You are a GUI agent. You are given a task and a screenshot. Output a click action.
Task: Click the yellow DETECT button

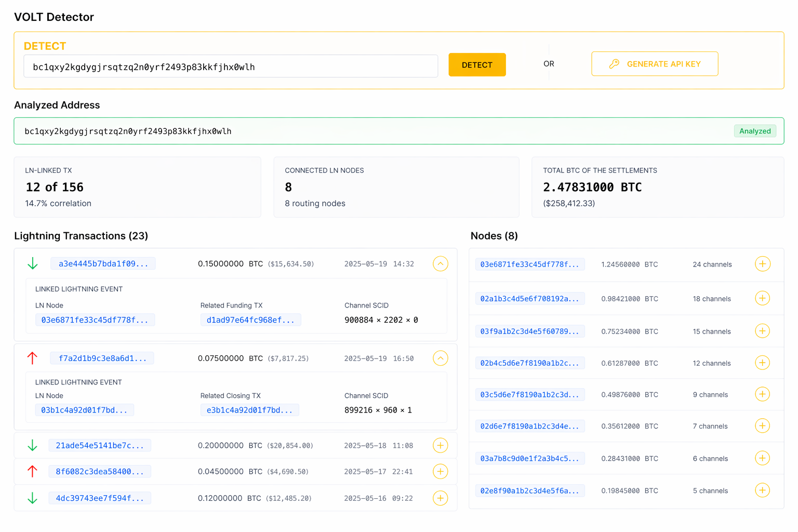point(477,65)
